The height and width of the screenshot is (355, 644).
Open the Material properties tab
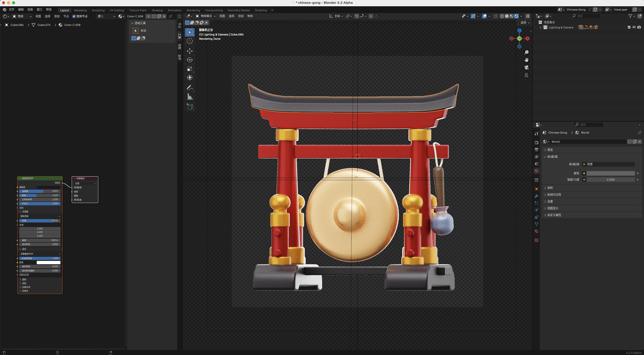(x=537, y=231)
